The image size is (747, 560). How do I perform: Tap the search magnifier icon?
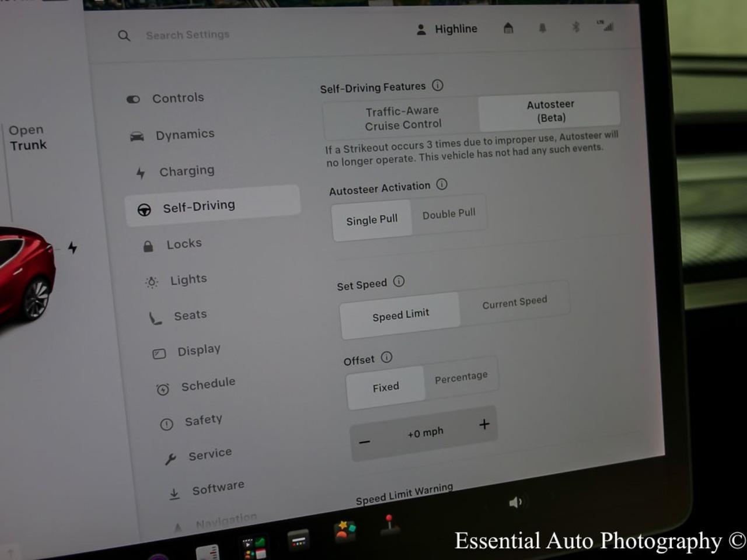coord(124,36)
